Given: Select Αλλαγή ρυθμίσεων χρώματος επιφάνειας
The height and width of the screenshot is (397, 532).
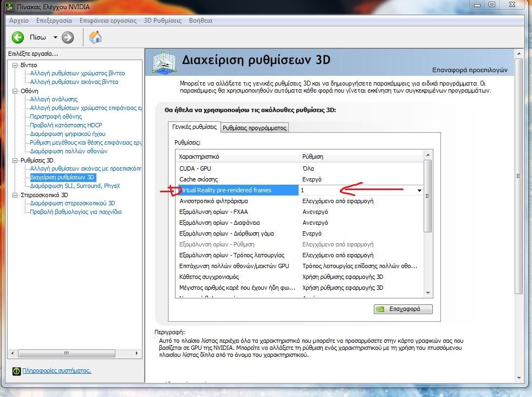Looking at the screenshot, I should click(x=86, y=108).
